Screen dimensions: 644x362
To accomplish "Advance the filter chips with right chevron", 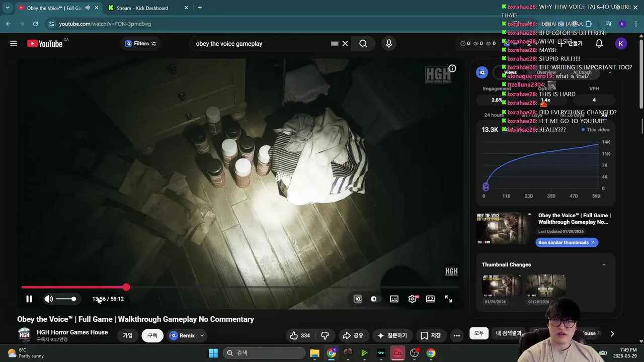I will pos(612,333).
